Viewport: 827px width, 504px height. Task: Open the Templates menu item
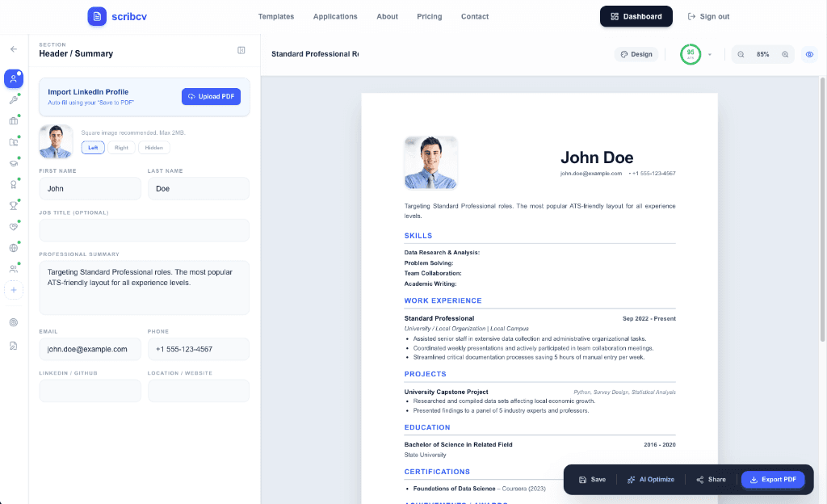pyautogui.click(x=276, y=16)
